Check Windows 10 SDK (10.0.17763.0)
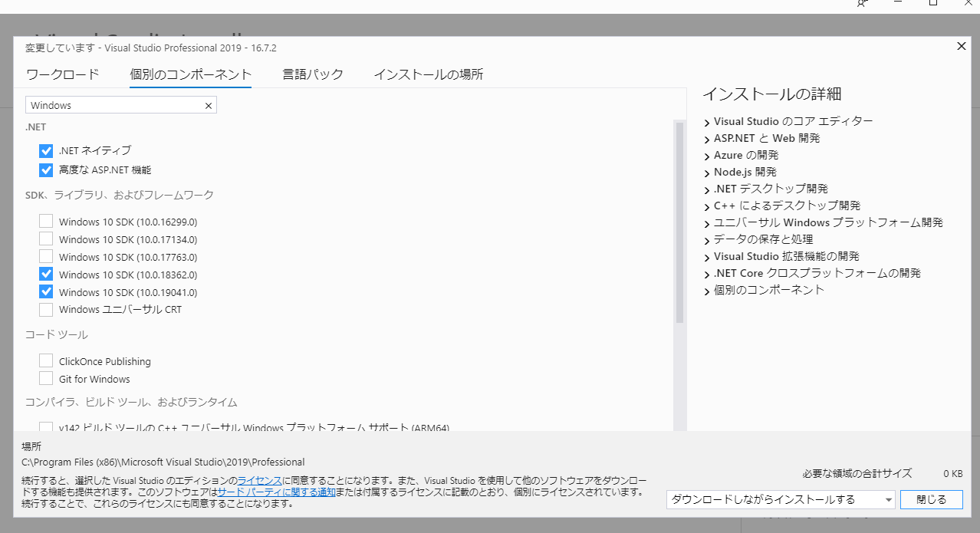The image size is (980, 533). pyautogui.click(x=46, y=257)
